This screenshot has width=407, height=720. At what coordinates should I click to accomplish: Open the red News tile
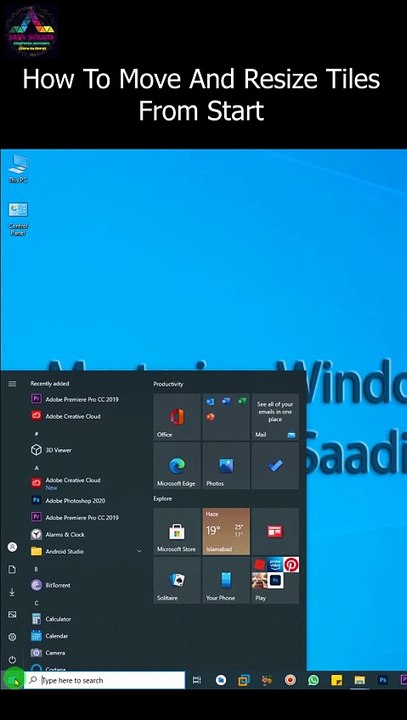(x=275, y=531)
